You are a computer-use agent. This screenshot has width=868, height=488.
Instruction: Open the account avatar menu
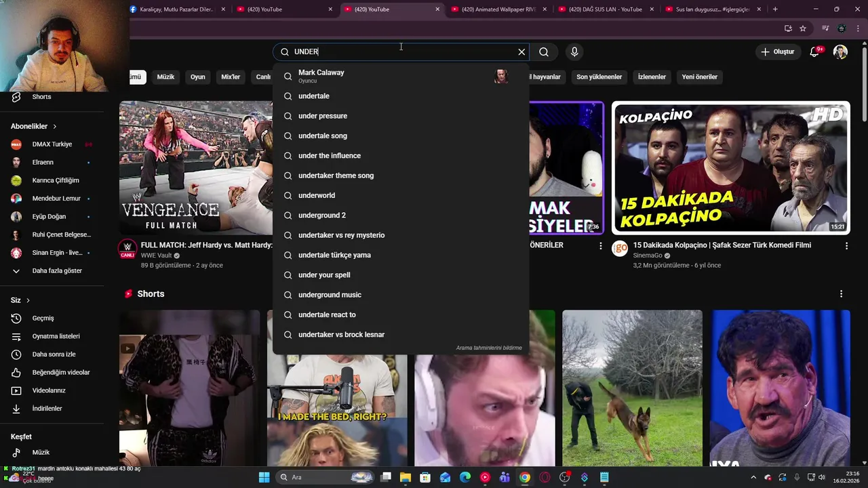[x=840, y=52]
